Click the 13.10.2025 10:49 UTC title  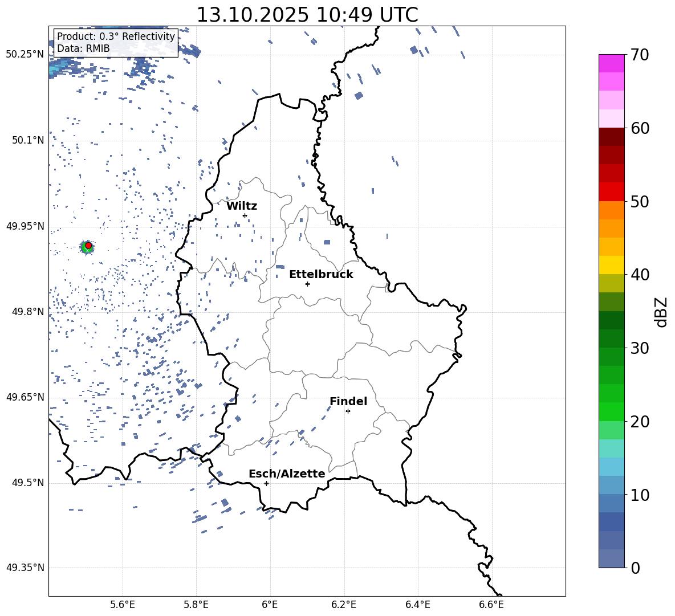(307, 15)
